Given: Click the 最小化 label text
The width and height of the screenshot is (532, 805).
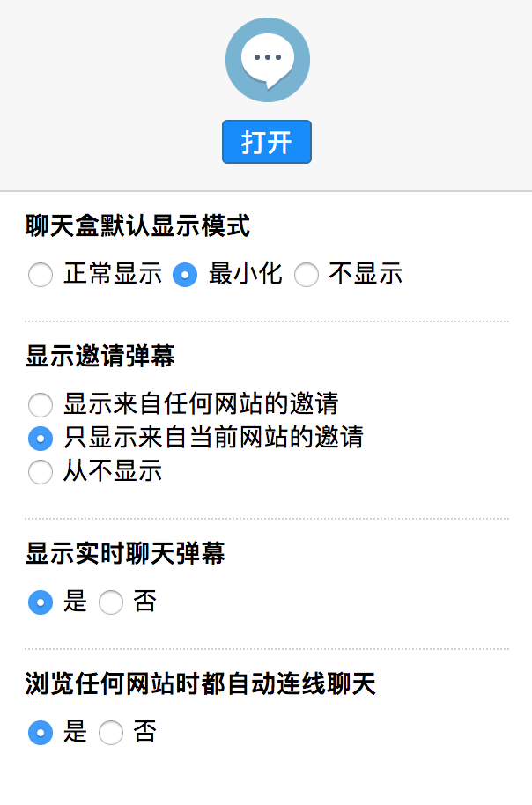Looking at the screenshot, I should point(245,274).
